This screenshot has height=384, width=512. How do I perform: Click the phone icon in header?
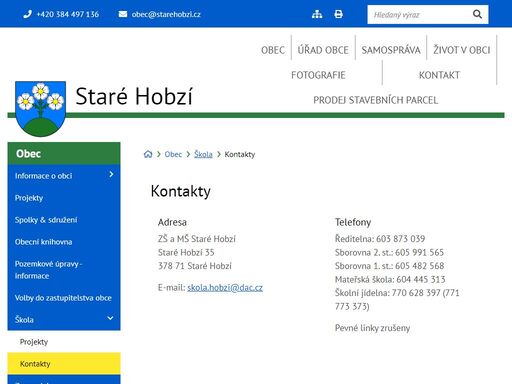(27, 14)
